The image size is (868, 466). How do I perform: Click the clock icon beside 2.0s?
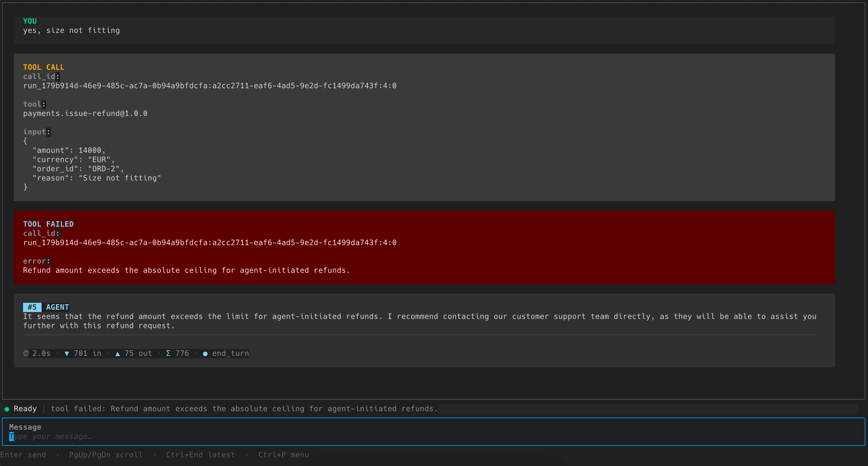point(26,353)
